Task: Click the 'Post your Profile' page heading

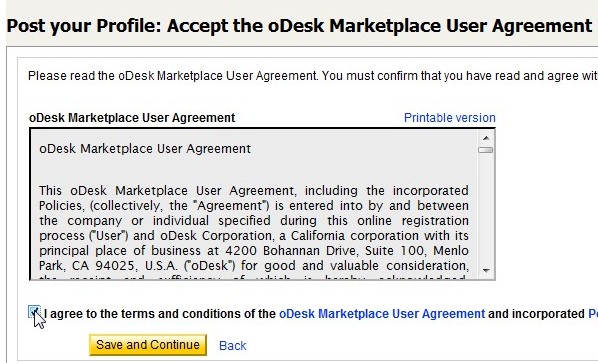Action: (299, 26)
